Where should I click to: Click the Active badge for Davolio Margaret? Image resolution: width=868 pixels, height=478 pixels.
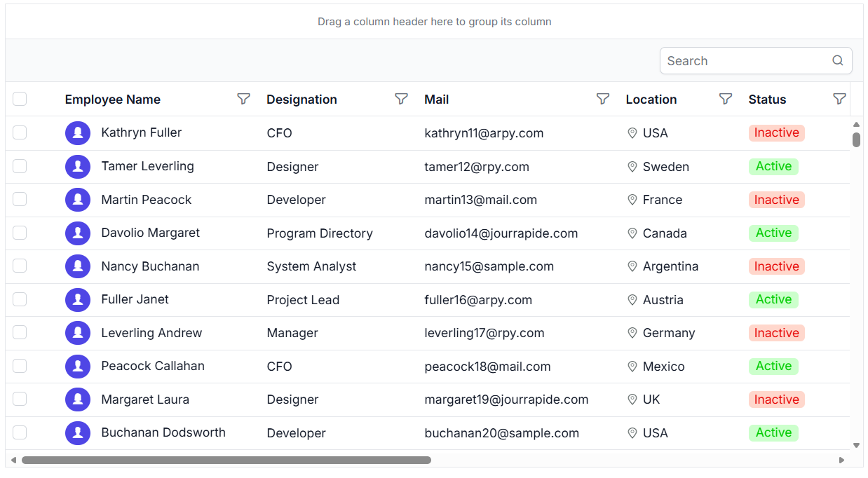[x=773, y=233]
